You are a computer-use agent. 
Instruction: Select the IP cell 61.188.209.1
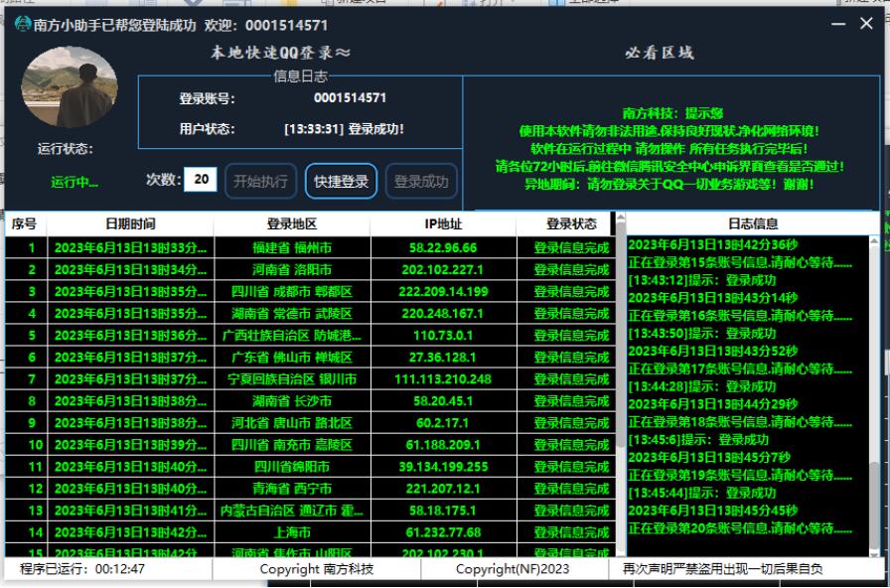(443, 445)
